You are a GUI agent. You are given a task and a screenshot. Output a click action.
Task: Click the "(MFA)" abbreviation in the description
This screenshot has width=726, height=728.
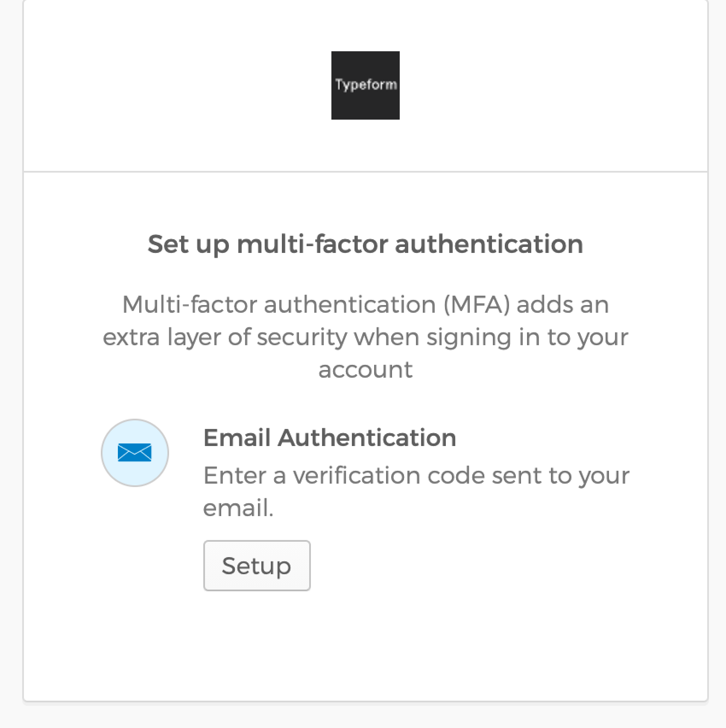[477, 304]
